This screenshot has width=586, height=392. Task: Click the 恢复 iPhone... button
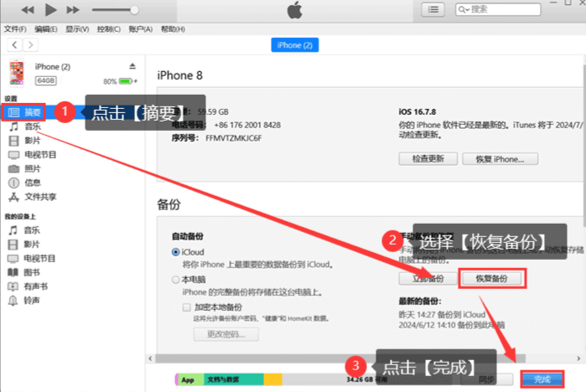point(500,159)
